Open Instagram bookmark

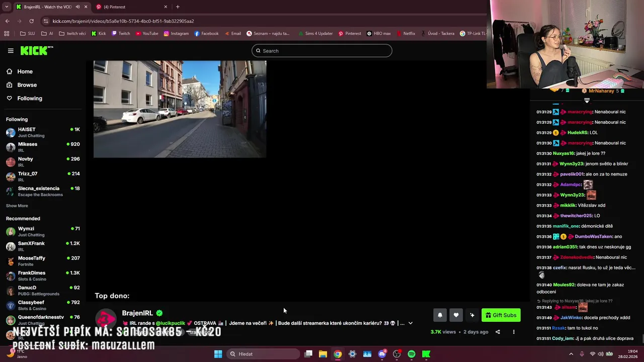[x=176, y=34]
